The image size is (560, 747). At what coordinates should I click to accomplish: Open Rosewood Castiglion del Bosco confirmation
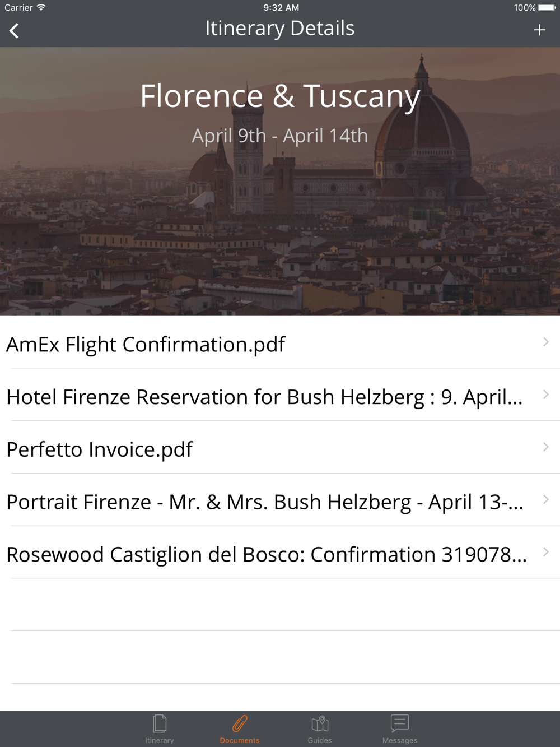267,554
